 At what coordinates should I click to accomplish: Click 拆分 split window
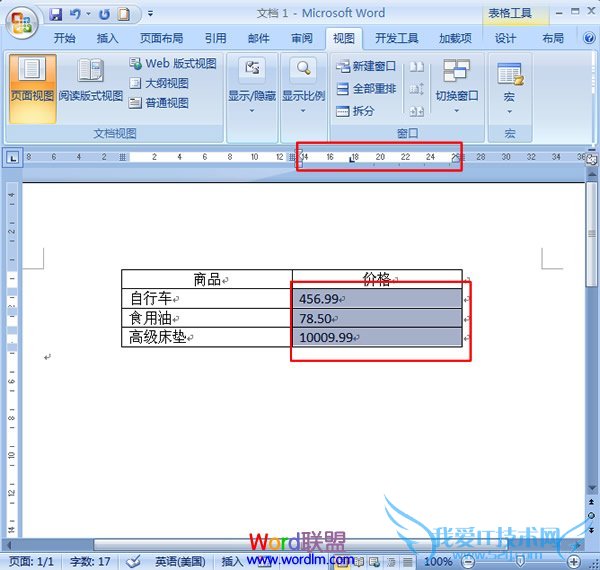click(355, 111)
